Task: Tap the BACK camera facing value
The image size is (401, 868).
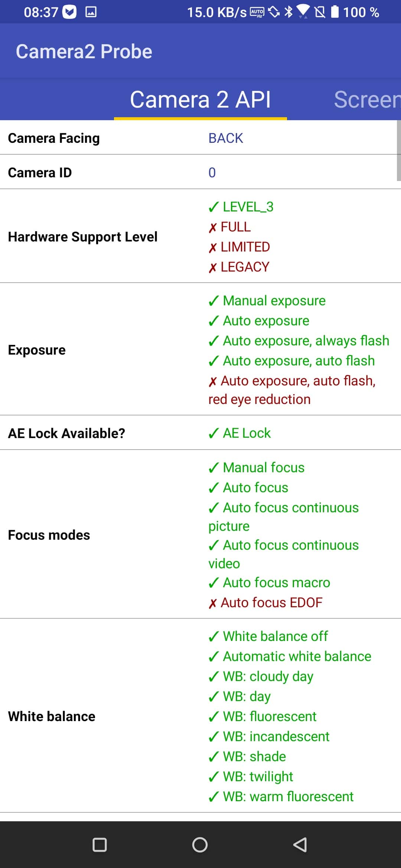Action: (226, 138)
